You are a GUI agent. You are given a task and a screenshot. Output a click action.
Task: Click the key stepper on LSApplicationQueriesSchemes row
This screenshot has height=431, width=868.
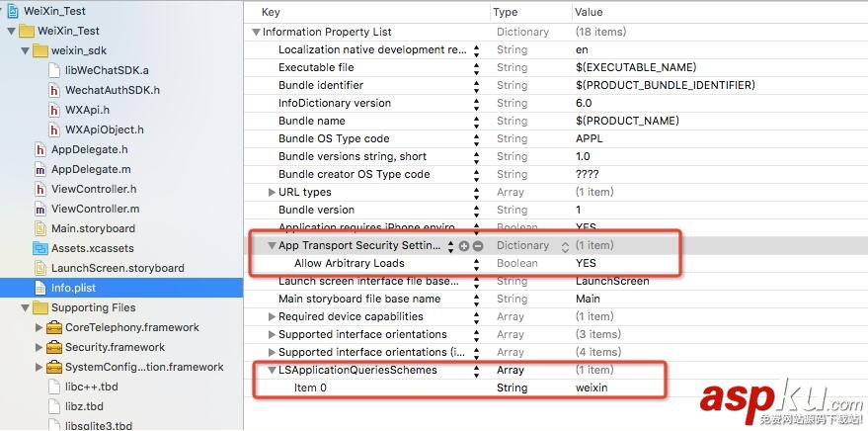click(x=477, y=370)
